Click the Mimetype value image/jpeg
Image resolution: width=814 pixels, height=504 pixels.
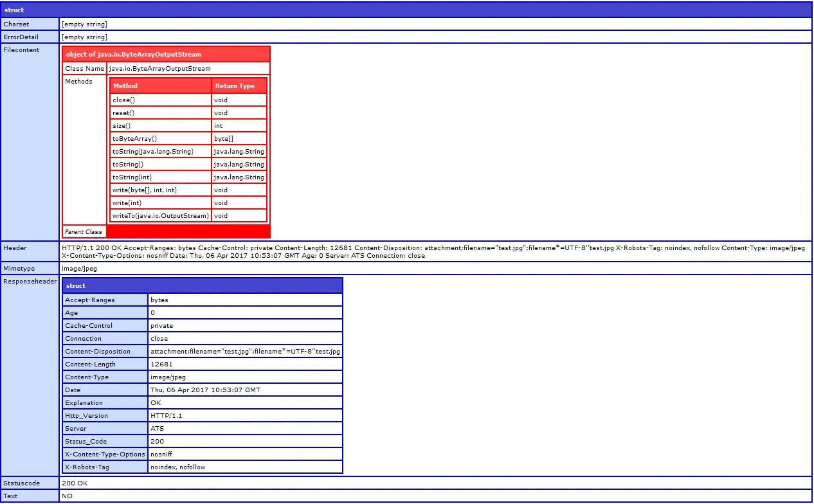pos(79,269)
